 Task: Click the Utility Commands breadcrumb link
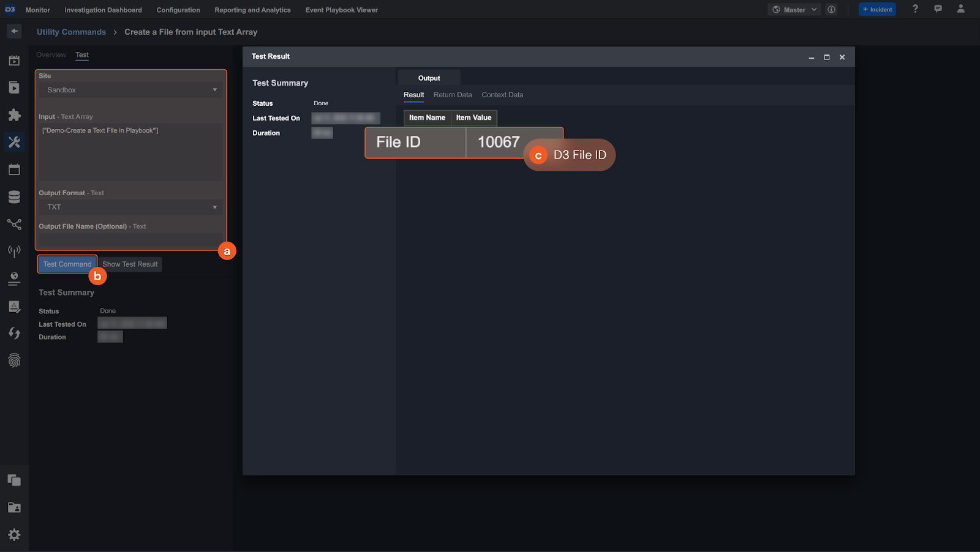[x=71, y=32]
